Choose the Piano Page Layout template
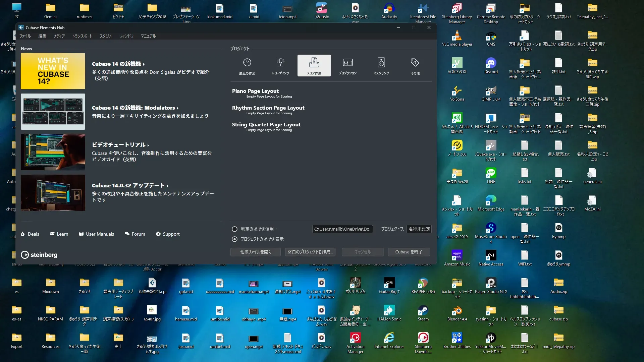Screen dimensions: 644x362 [x=255, y=91]
